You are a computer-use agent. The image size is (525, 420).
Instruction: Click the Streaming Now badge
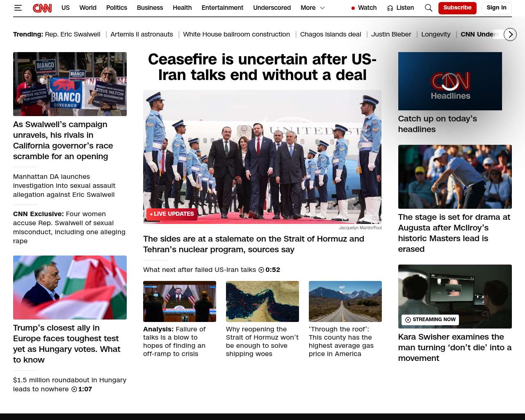(430, 320)
